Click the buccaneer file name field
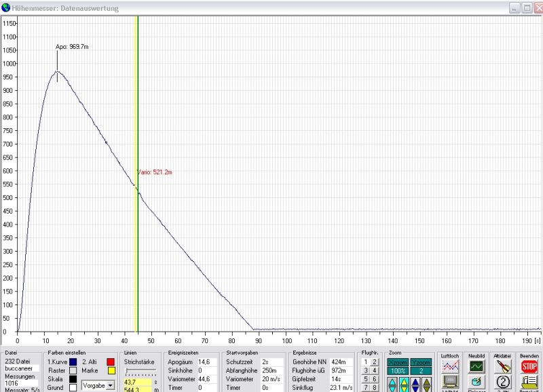543x392 pixels. [21, 368]
